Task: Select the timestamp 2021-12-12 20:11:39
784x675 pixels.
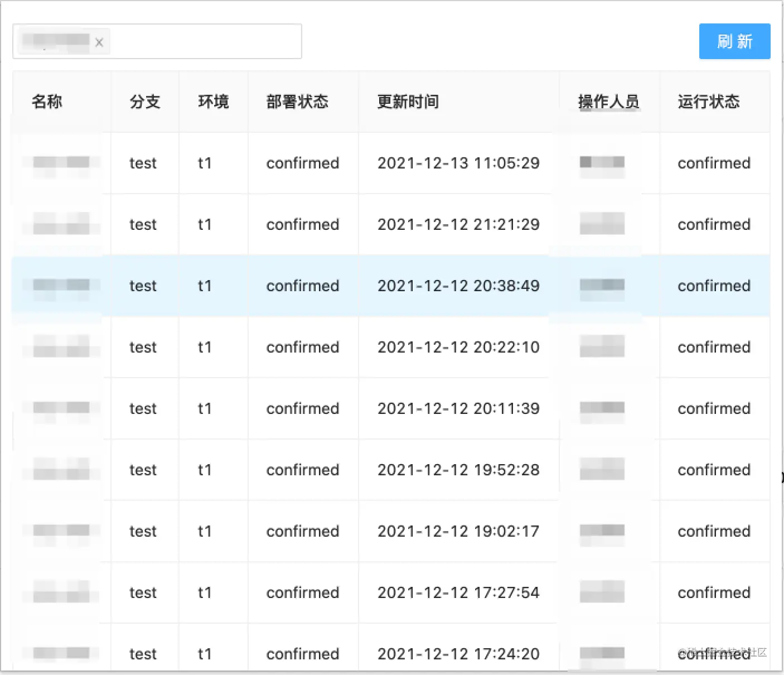Action: point(458,408)
